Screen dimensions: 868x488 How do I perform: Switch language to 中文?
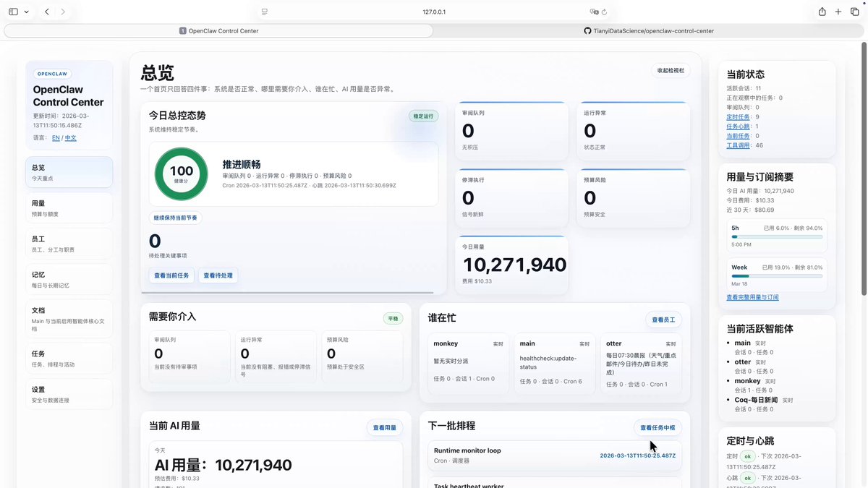[70, 137]
